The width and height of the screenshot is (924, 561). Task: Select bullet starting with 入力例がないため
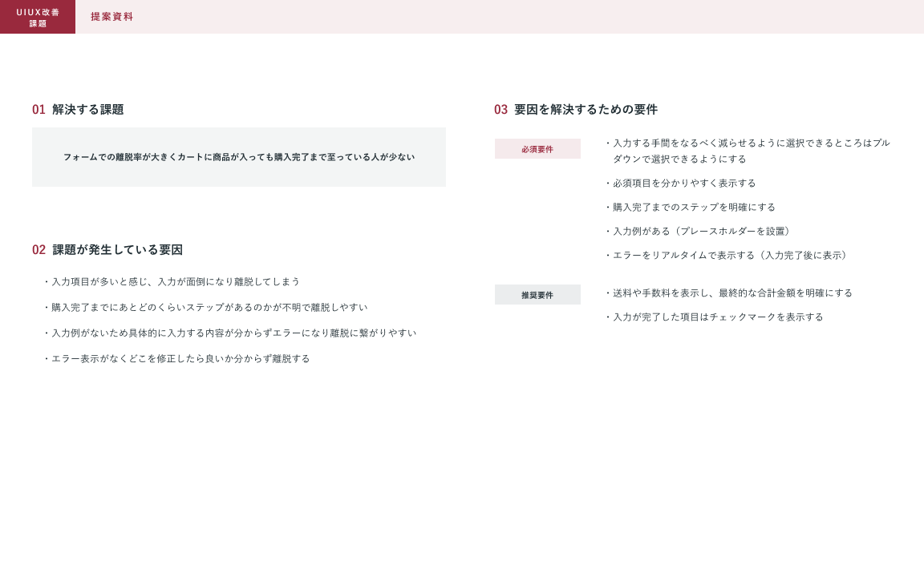point(233,333)
